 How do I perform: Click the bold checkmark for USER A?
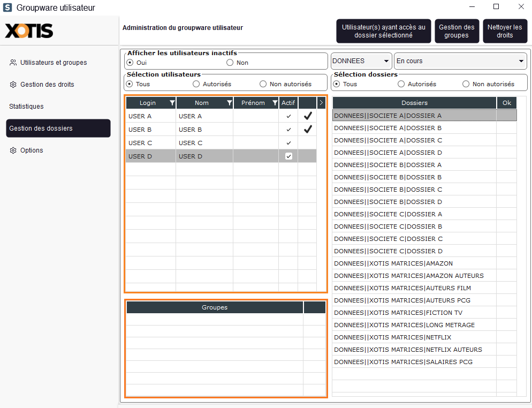(x=308, y=116)
